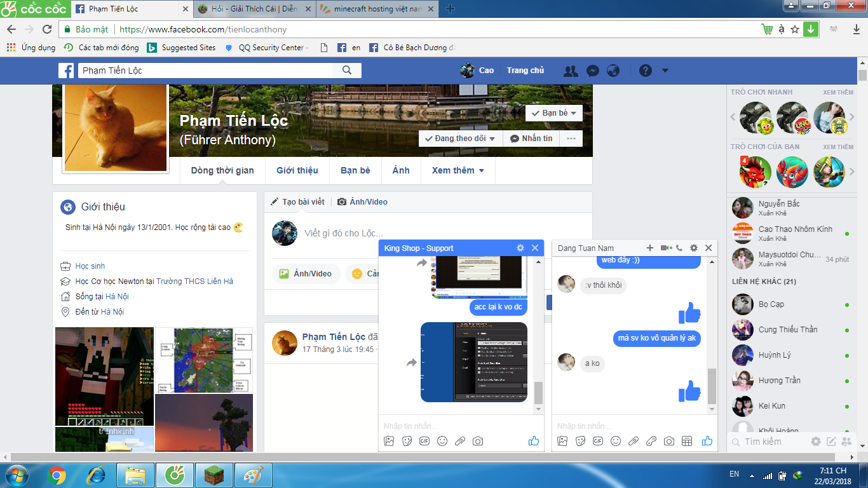Send a like in Dang Tuan Nam chat
868x488 pixels.
[x=707, y=441]
